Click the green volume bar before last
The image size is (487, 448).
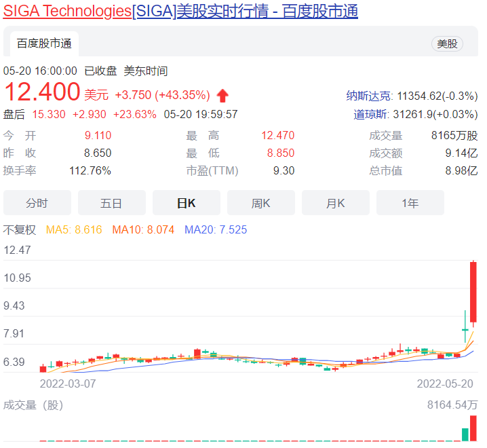pos(465,434)
